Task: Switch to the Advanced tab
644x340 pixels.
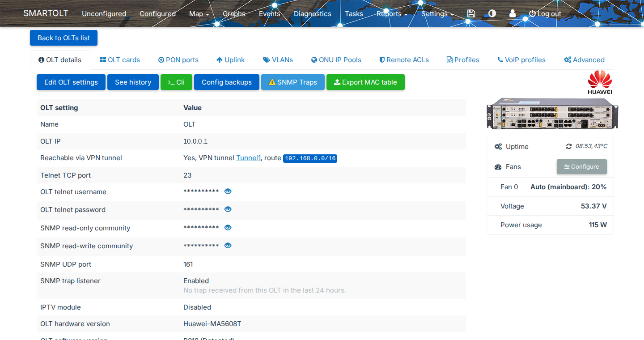Action: click(x=584, y=60)
